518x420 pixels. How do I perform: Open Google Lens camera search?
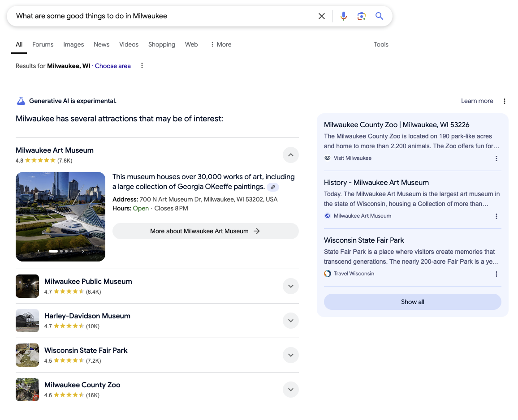[361, 16]
